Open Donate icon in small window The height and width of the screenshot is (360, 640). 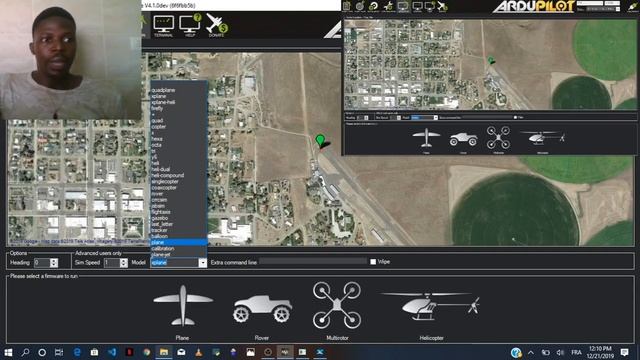click(442, 6)
